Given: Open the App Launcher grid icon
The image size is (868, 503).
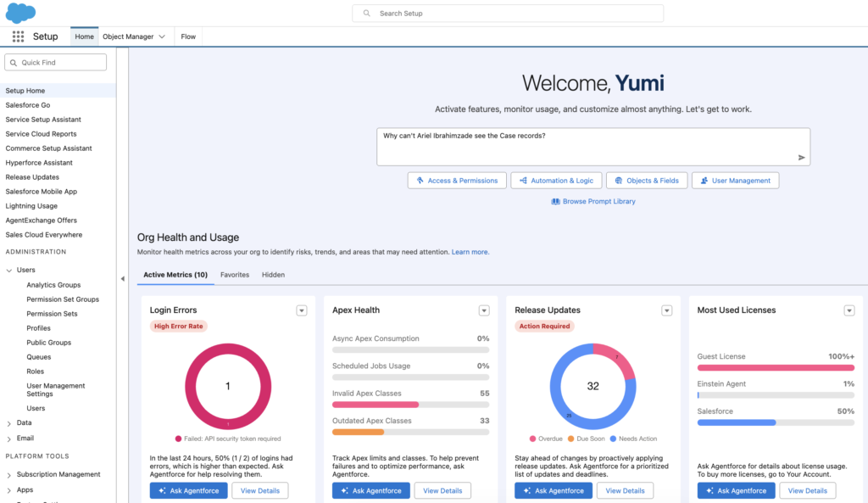Looking at the screenshot, I should (19, 36).
